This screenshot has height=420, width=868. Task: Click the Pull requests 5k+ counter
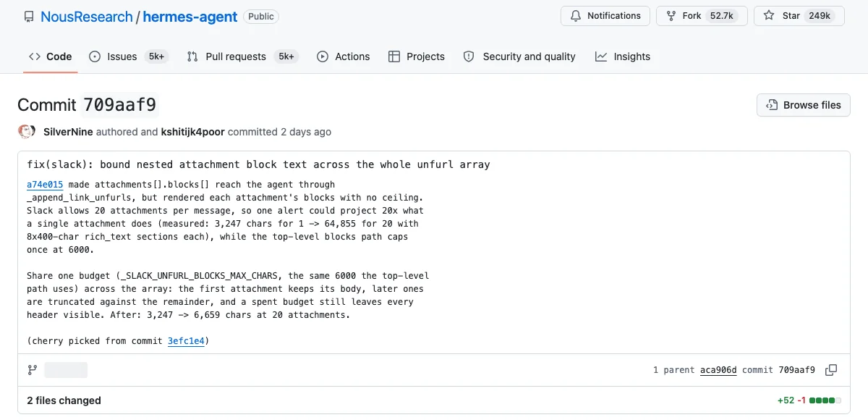coord(285,56)
